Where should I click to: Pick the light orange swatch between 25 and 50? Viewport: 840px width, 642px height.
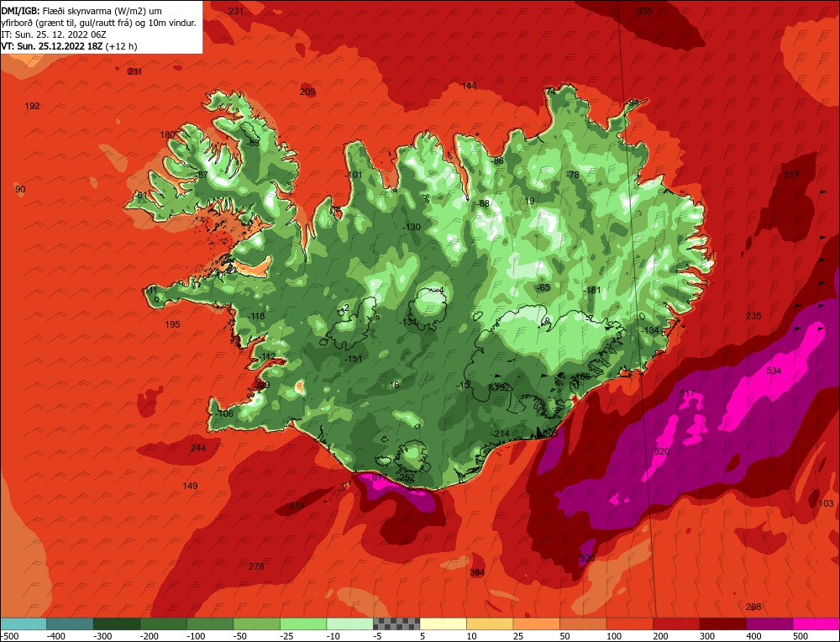[x=536, y=624]
